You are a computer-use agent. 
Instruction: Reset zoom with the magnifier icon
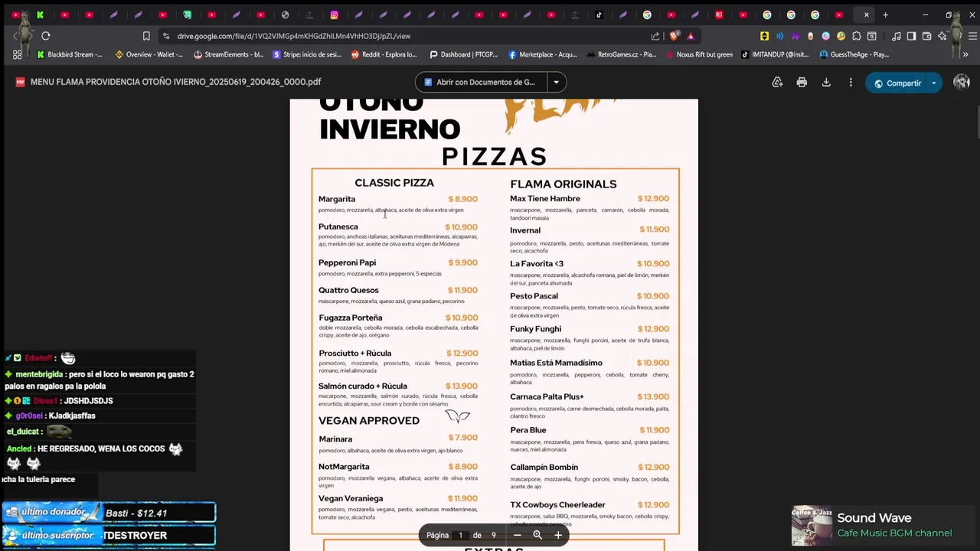point(537,535)
